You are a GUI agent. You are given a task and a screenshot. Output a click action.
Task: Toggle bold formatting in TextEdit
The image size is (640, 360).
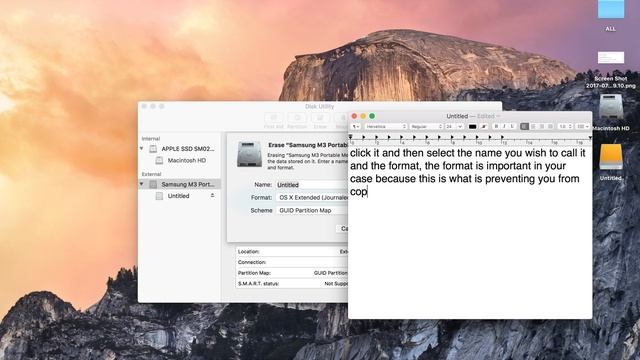click(x=496, y=127)
